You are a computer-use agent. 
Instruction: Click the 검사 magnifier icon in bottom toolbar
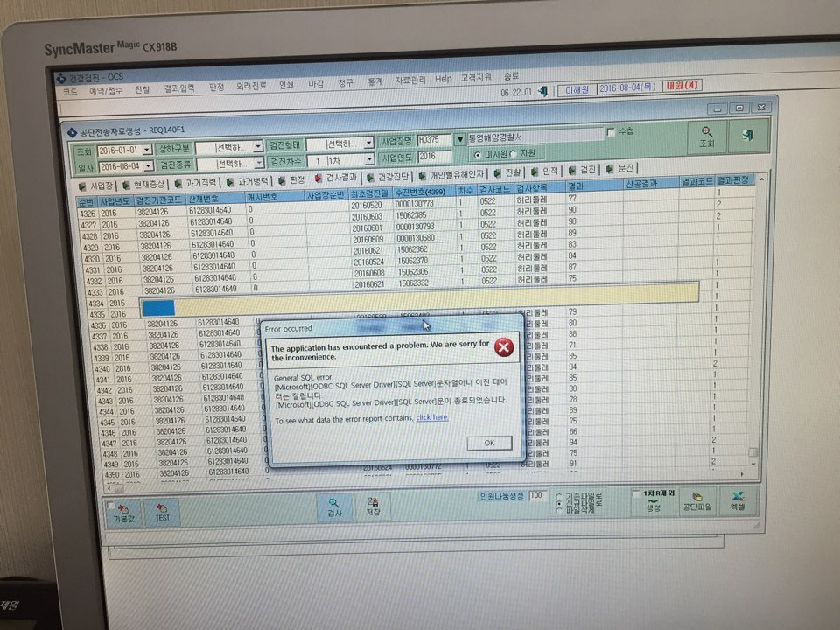click(x=333, y=503)
